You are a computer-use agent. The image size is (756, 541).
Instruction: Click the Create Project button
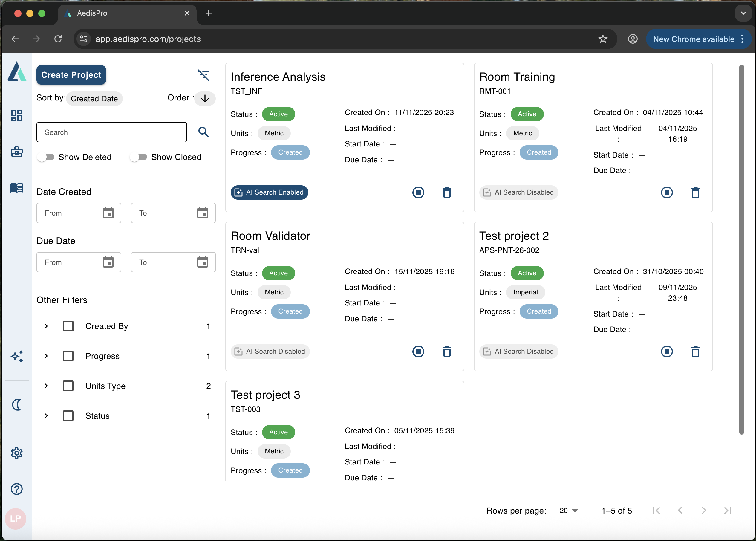71,75
